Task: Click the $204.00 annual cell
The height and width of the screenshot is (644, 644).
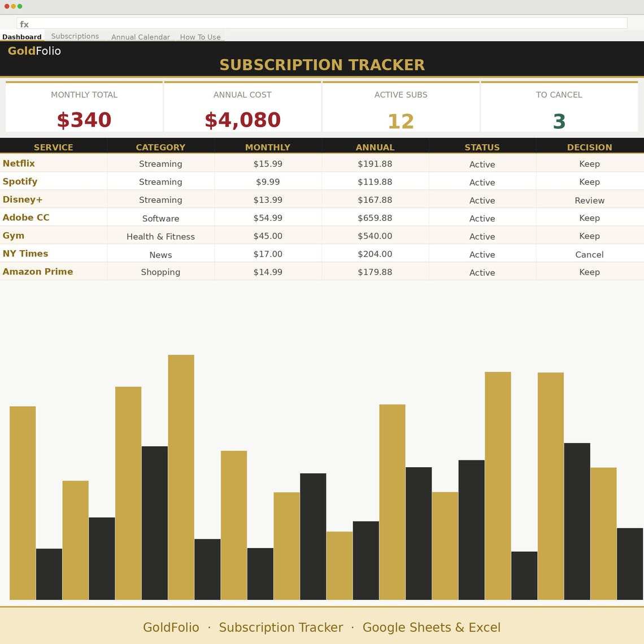Action: pos(375,254)
